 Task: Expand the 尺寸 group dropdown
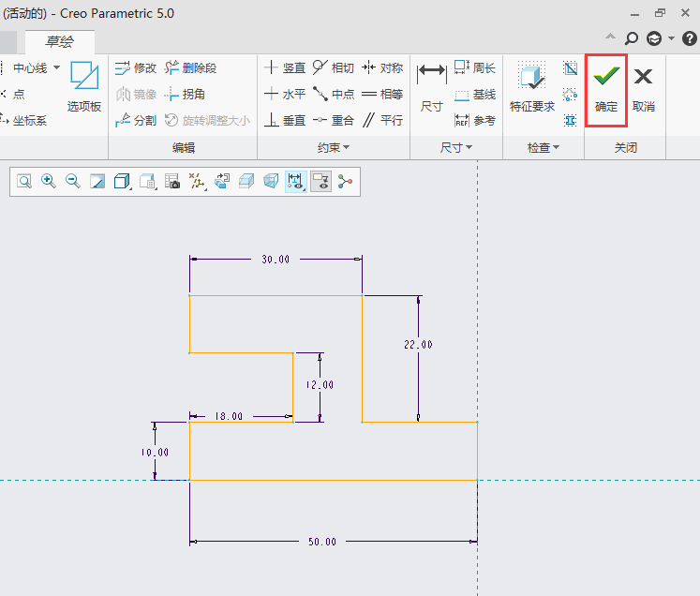[456, 148]
